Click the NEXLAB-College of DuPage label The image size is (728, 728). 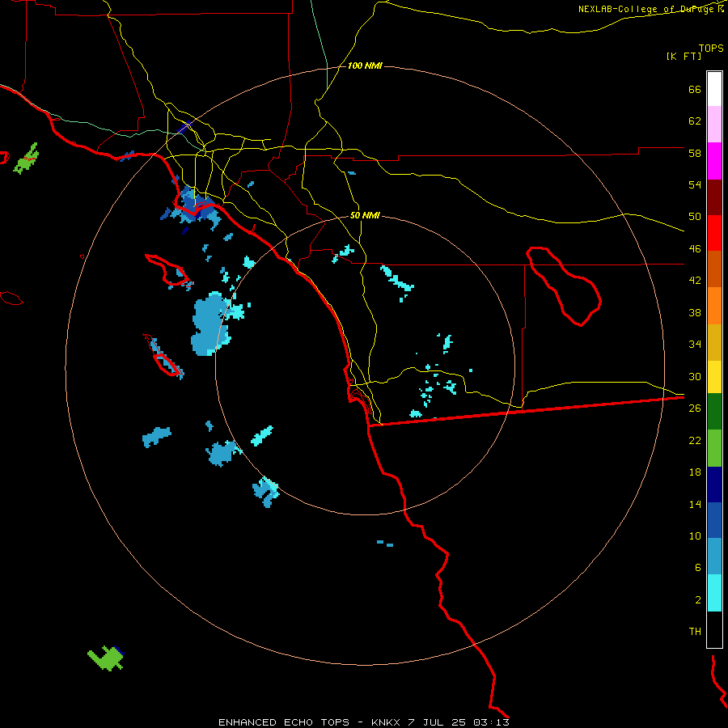pyautogui.click(x=647, y=9)
